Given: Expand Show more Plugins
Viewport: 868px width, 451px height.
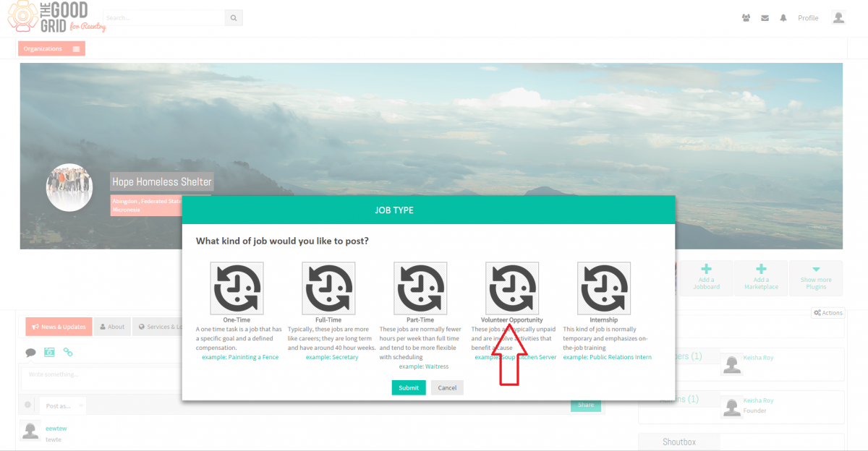Looking at the screenshot, I should (816, 278).
